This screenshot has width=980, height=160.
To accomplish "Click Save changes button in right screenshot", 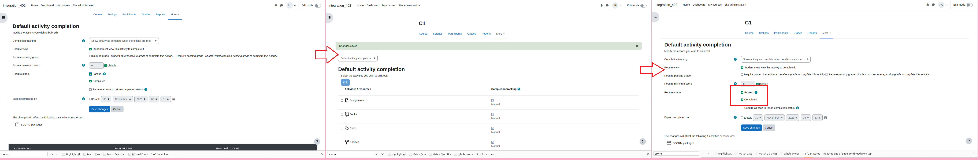I will (x=751, y=128).
